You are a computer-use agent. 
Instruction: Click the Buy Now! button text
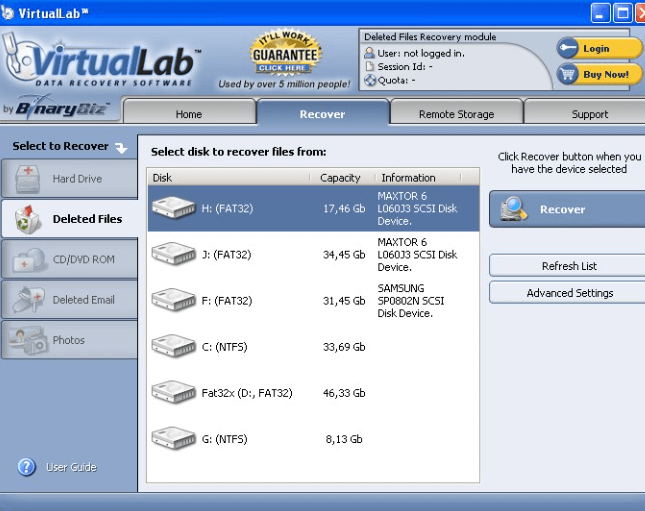(x=606, y=74)
